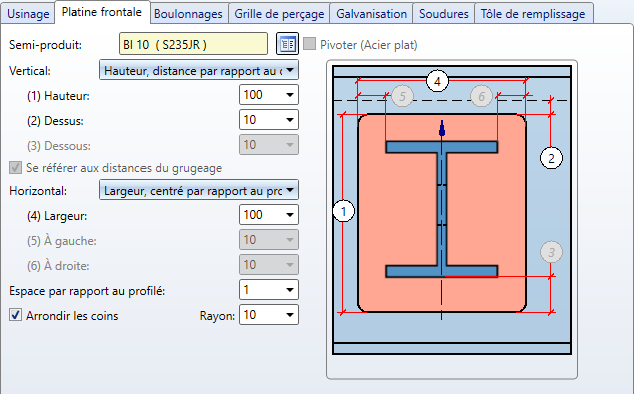Image resolution: width=634 pixels, height=394 pixels.
Task: Switch to the Boulonnages tab
Action: coord(188,14)
